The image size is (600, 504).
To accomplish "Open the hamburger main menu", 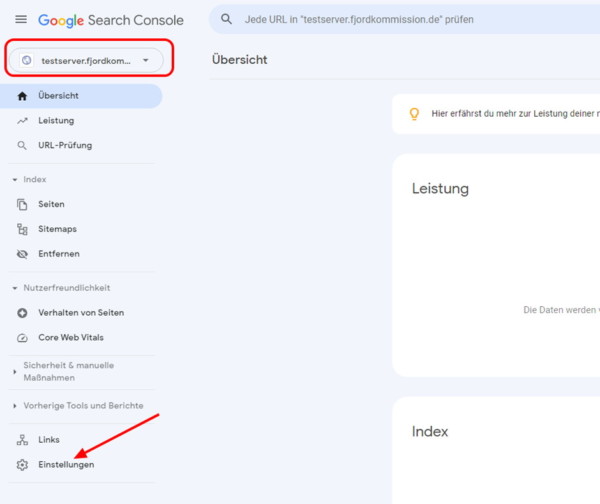I will (x=21, y=19).
